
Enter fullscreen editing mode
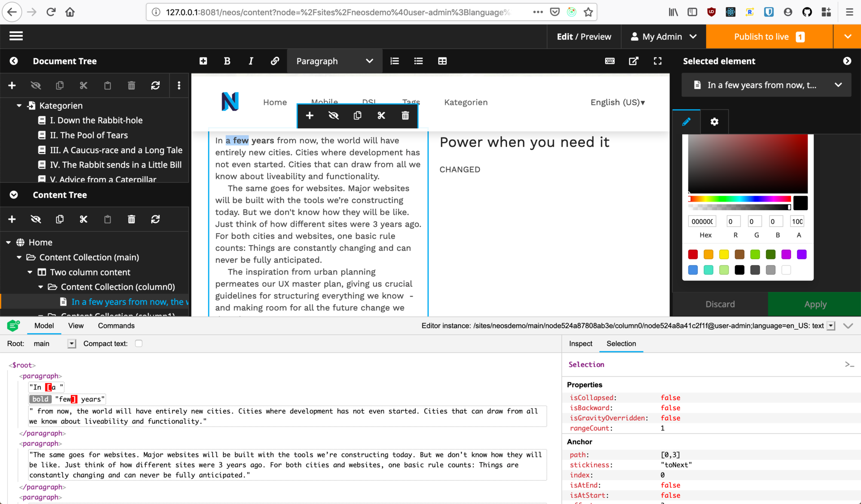[657, 61]
